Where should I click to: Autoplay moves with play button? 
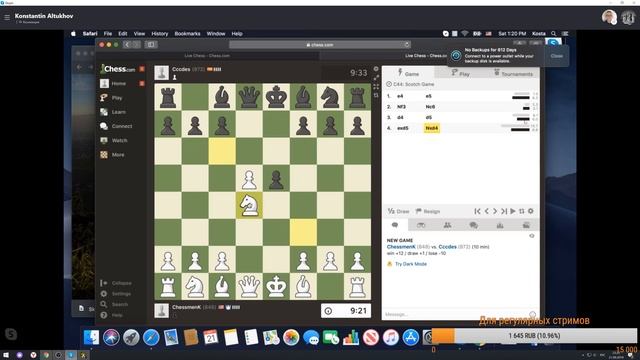(513, 211)
